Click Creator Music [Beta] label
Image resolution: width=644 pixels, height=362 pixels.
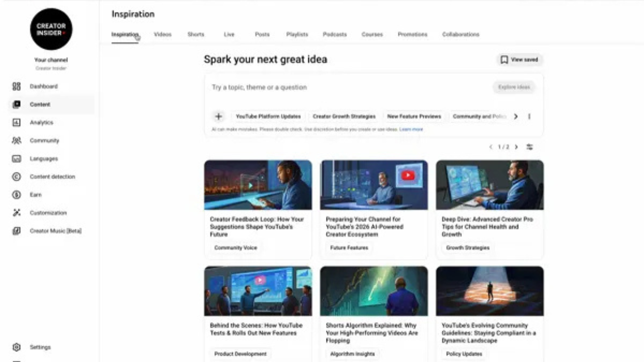(55, 231)
